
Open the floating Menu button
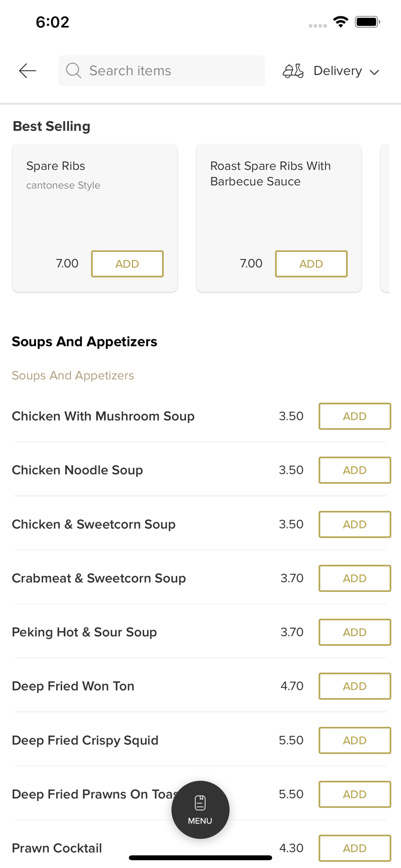(200, 809)
